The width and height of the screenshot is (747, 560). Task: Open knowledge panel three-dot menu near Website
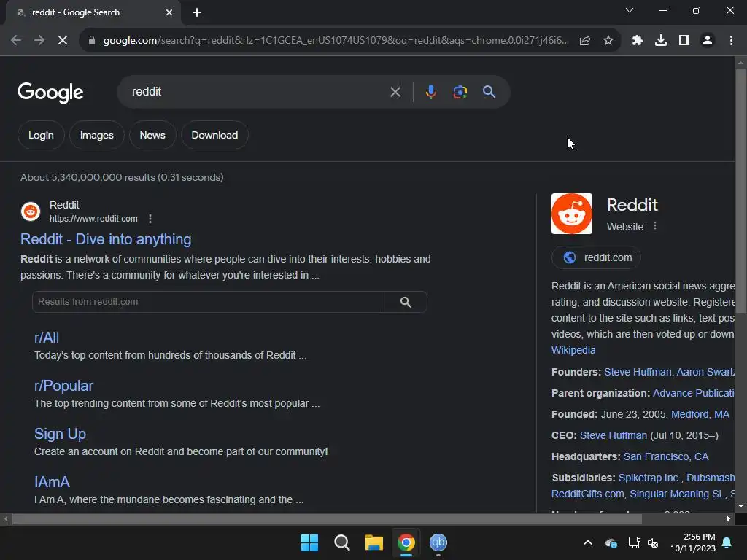tap(655, 226)
